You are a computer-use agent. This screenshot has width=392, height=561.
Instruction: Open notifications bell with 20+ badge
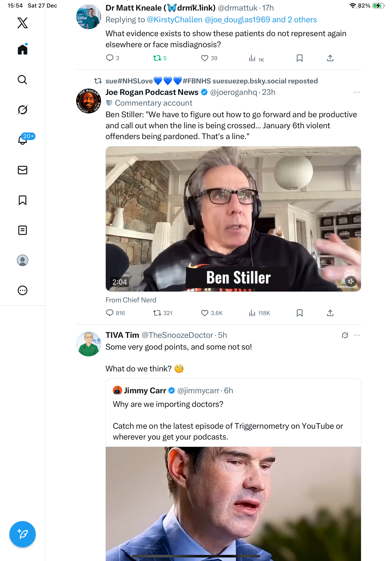click(23, 140)
